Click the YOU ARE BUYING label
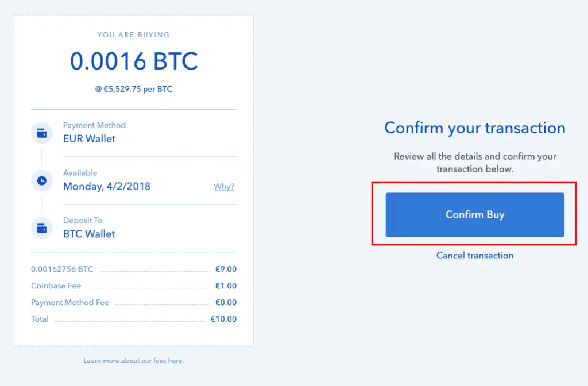The width and height of the screenshot is (588, 386). click(133, 35)
